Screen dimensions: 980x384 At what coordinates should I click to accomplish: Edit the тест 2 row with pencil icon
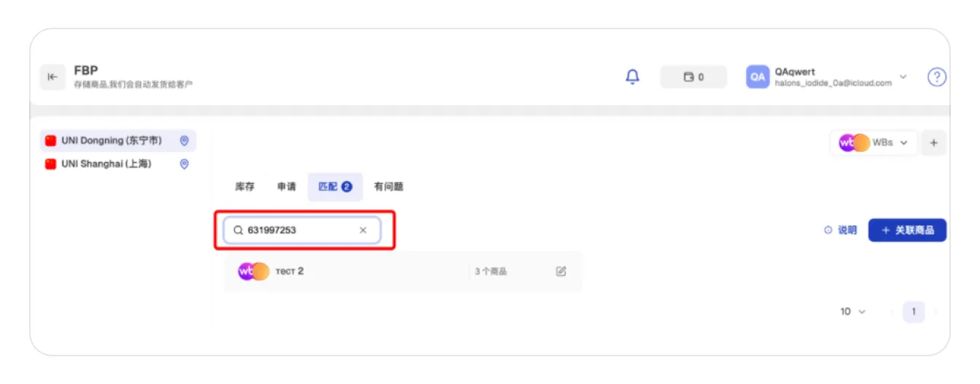pyautogui.click(x=561, y=272)
